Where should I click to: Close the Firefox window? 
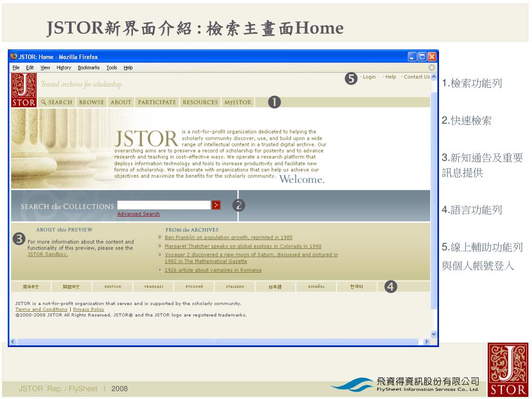click(432, 57)
